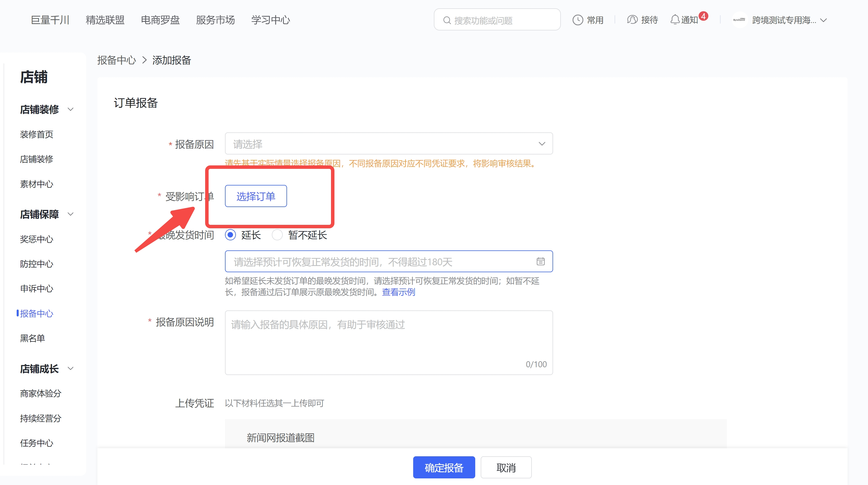Open 黑名单 in the sidebar
The image size is (868, 485).
click(33, 338)
